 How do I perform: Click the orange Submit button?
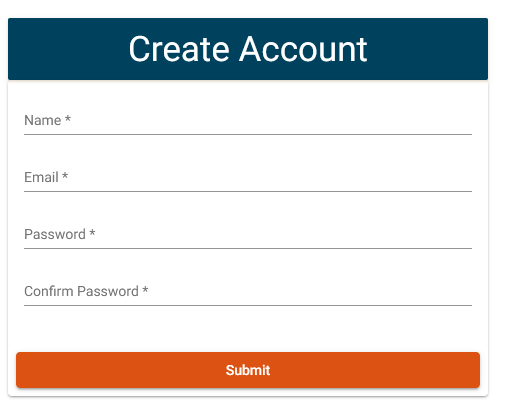[248, 370]
